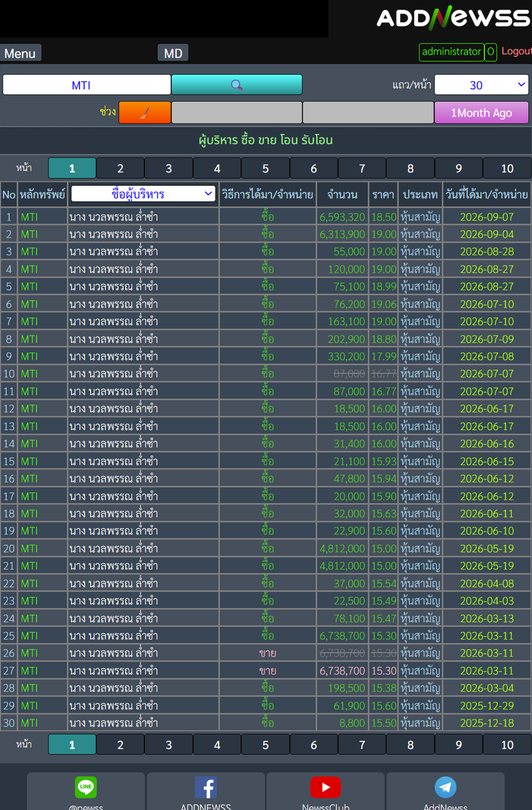
Task: Go to page 10 in bottom pagination
Action: [x=507, y=745]
